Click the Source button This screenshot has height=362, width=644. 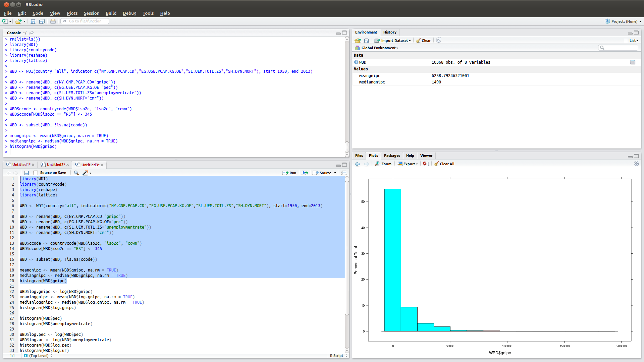coord(322,173)
